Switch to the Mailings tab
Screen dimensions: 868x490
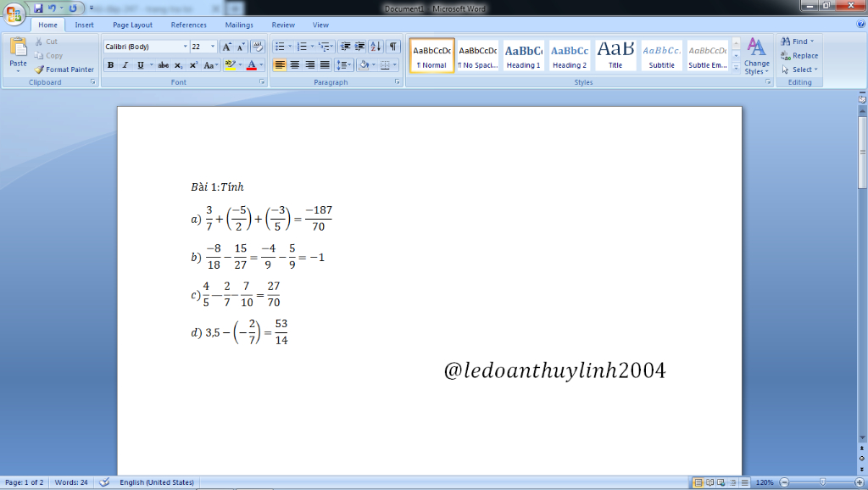239,25
